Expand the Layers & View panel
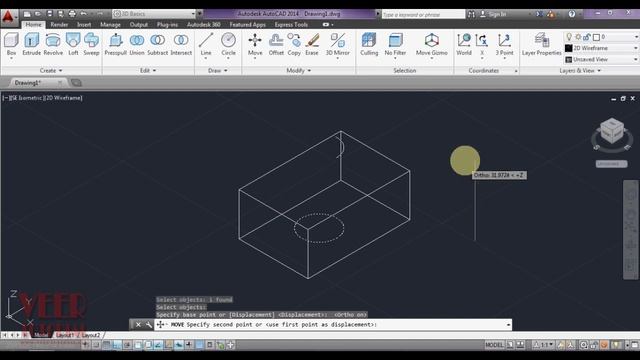Screen dimensions: 640x360 pos(580,70)
